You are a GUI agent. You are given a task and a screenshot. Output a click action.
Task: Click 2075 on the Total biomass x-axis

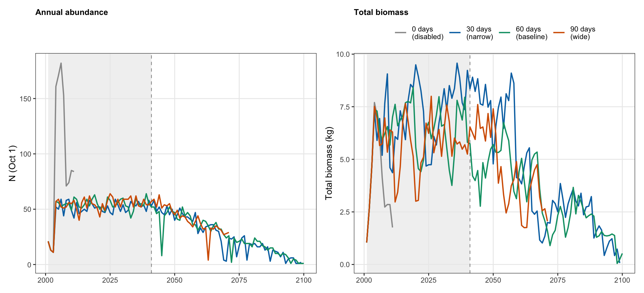coord(558,280)
